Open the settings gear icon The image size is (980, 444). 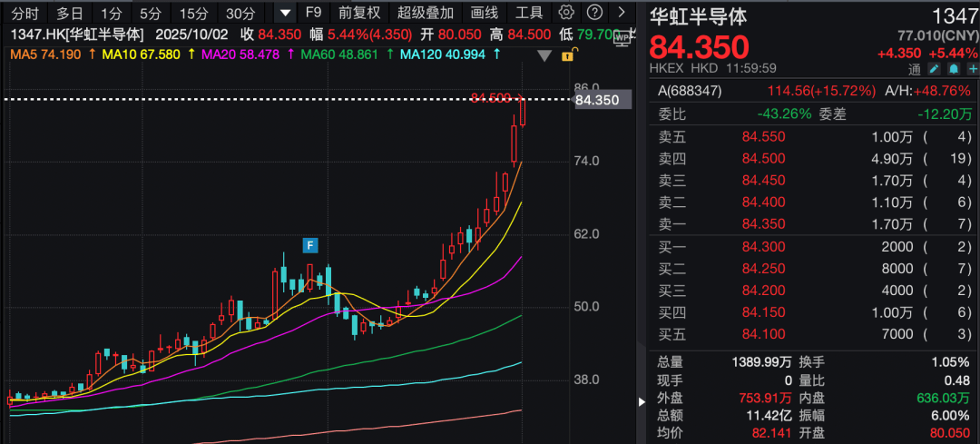567,13
